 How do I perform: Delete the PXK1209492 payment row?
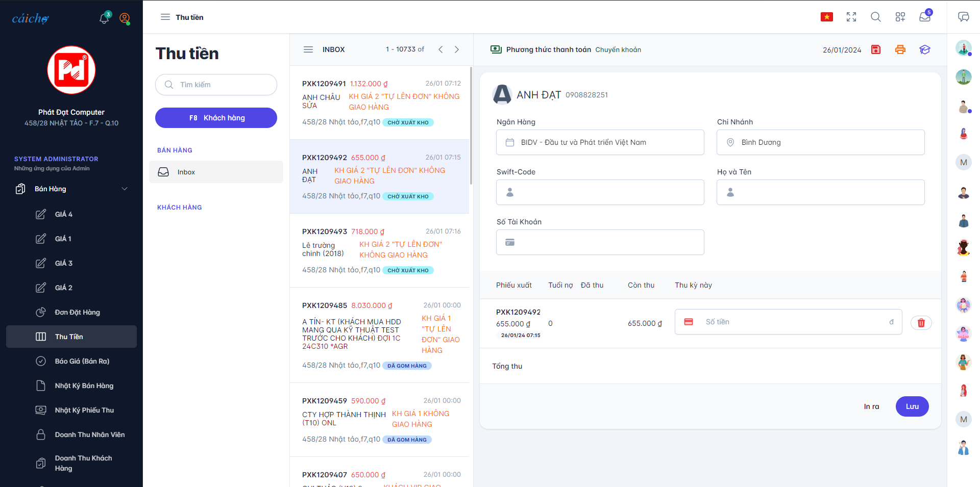point(921,323)
